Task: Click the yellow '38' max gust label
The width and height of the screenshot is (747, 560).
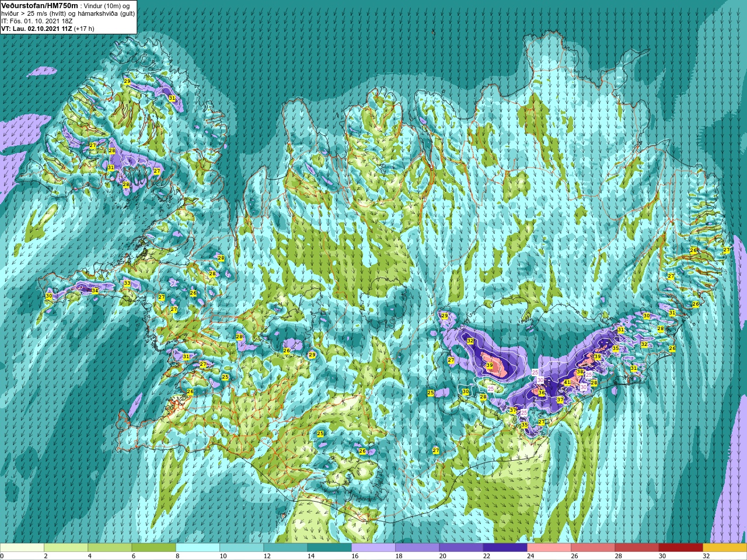Action: (580, 372)
